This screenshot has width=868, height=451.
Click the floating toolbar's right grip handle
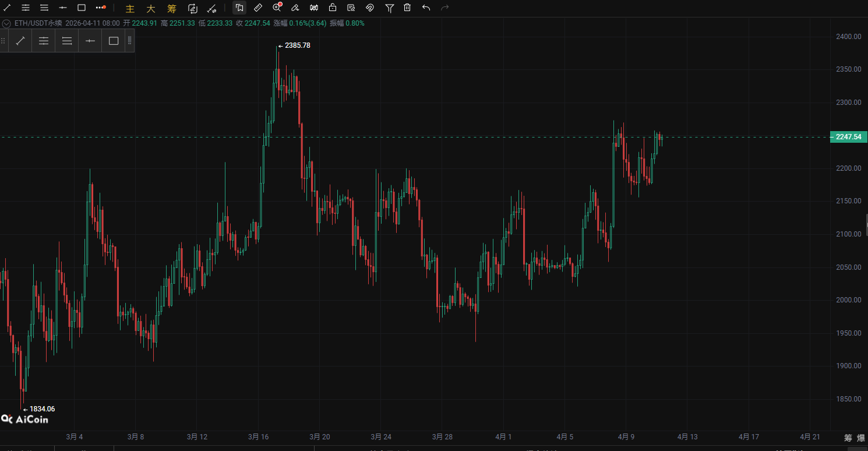pos(129,41)
